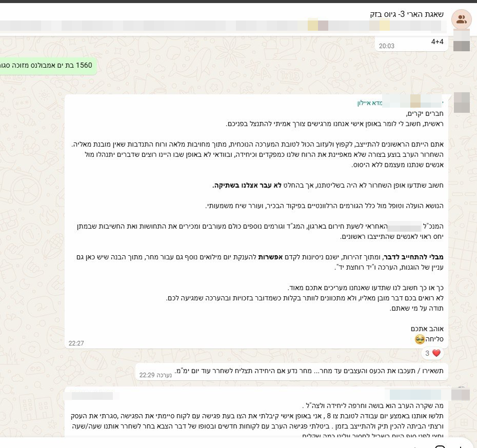
Task: Open the group avatar icon in the header
Action: pyautogui.click(x=461, y=19)
